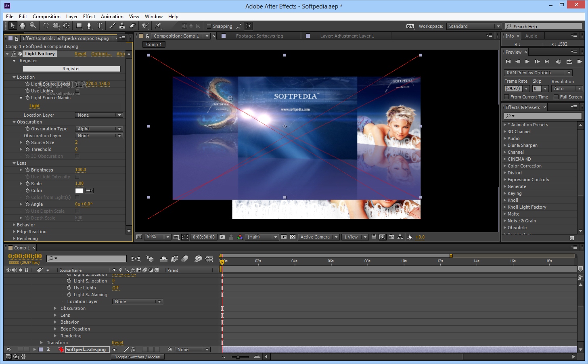The image size is (588, 364).
Task: Open the Animation menu
Action: click(112, 17)
